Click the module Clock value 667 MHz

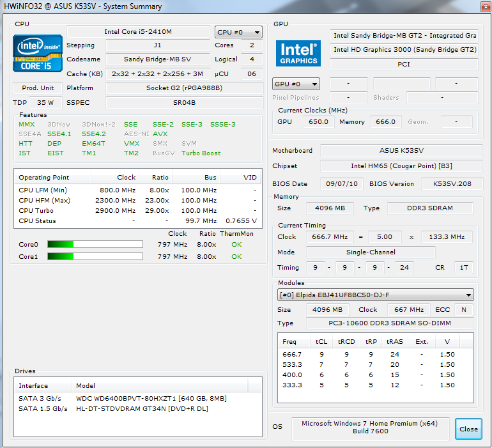(409, 310)
